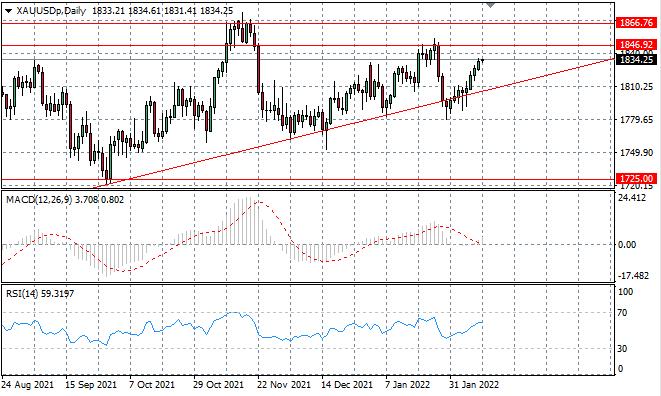Click the 31 Jan 2022 date label
This screenshot has height=396, width=661.
coord(473,385)
